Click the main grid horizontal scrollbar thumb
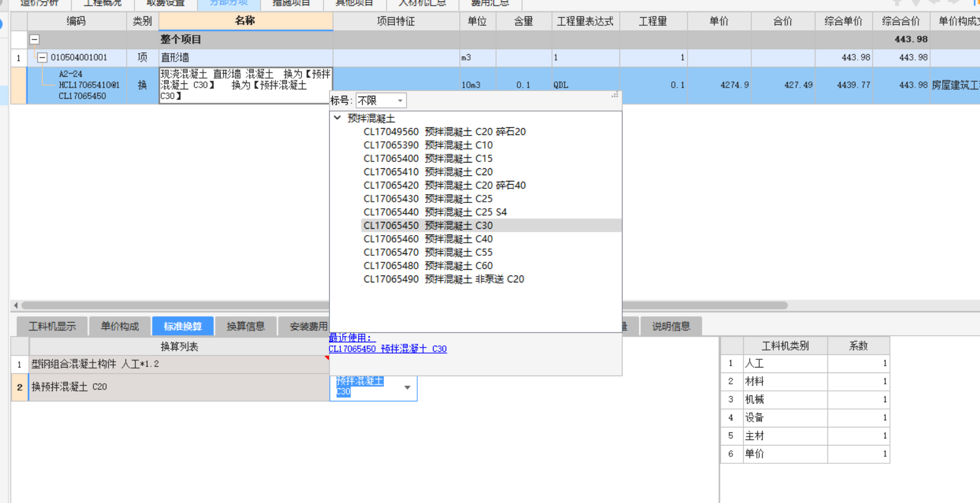This screenshot has width=980, height=503. (x=403, y=305)
